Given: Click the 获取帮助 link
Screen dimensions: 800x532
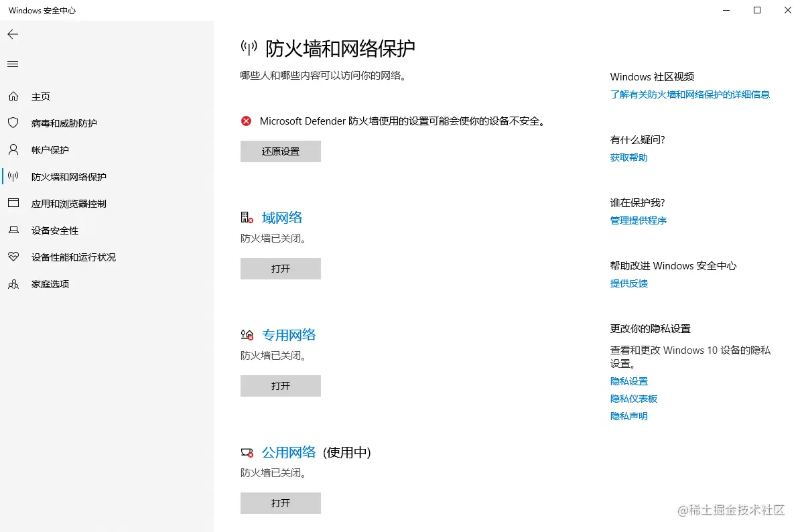Looking at the screenshot, I should (x=628, y=157).
